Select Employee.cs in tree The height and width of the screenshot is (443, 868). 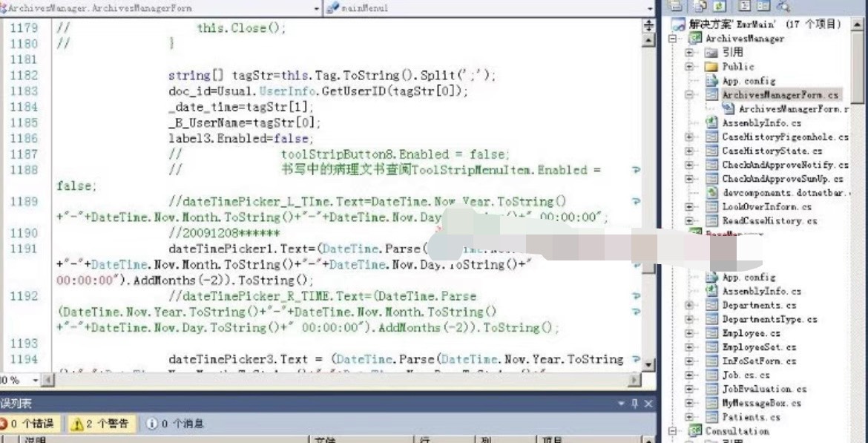pos(752,332)
